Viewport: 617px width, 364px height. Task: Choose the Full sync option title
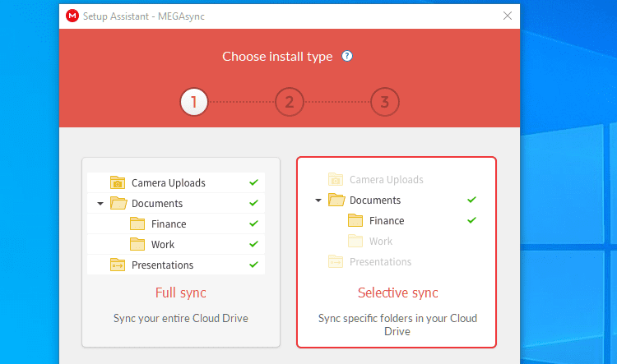(181, 293)
